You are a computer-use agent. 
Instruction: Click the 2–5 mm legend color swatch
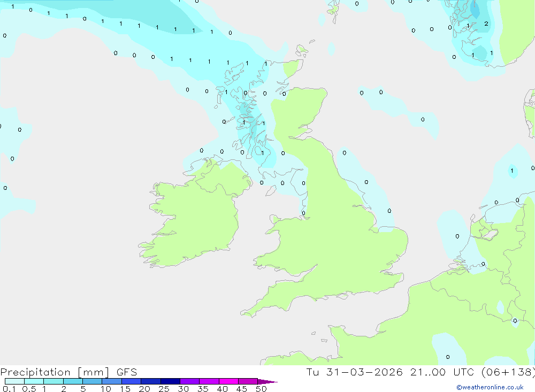coord(73,381)
